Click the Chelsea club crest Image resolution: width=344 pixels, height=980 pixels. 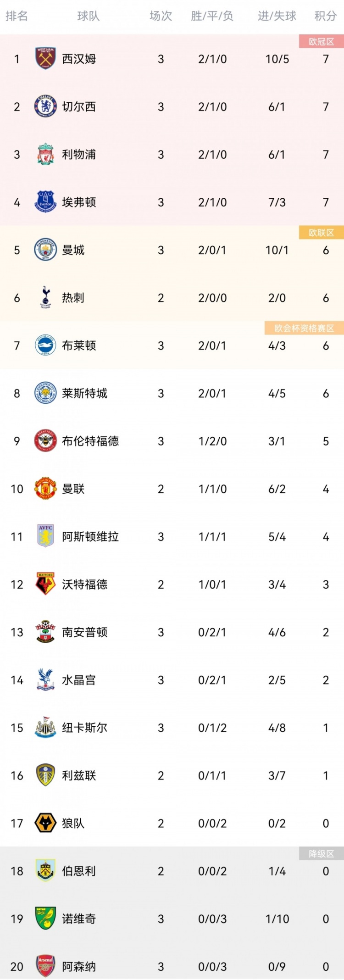pyautogui.click(x=45, y=106)
